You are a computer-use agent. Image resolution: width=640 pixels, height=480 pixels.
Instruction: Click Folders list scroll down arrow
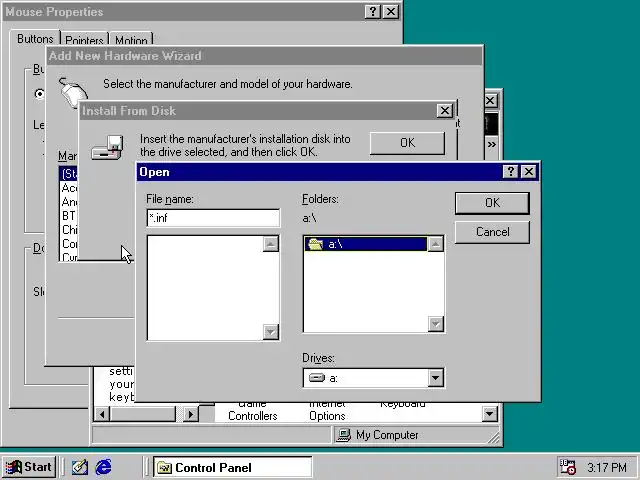(x=436, y=324)
